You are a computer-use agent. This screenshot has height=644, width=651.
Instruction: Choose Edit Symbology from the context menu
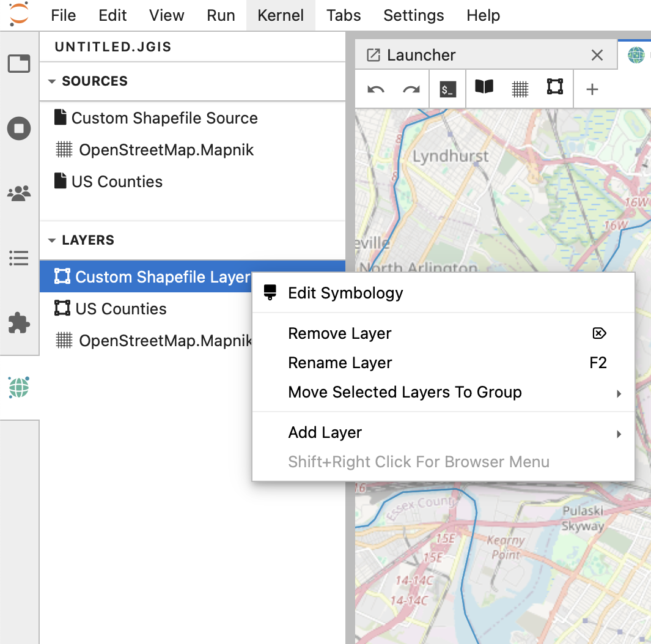pyautogui.click(x=345, y=293)
